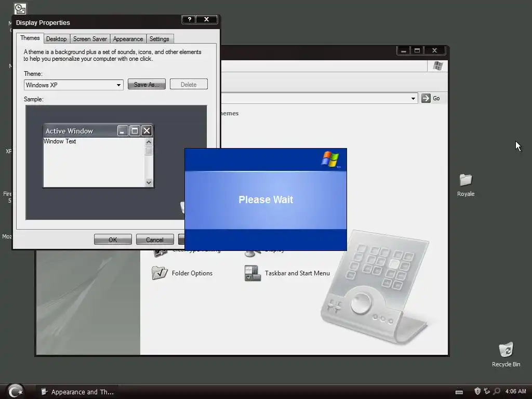
Task: Click the Start orb button
Action: 15,391
